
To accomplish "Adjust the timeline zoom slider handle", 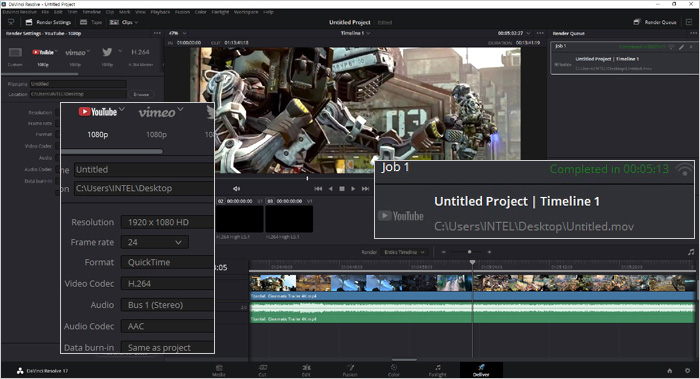I will 470,252.
